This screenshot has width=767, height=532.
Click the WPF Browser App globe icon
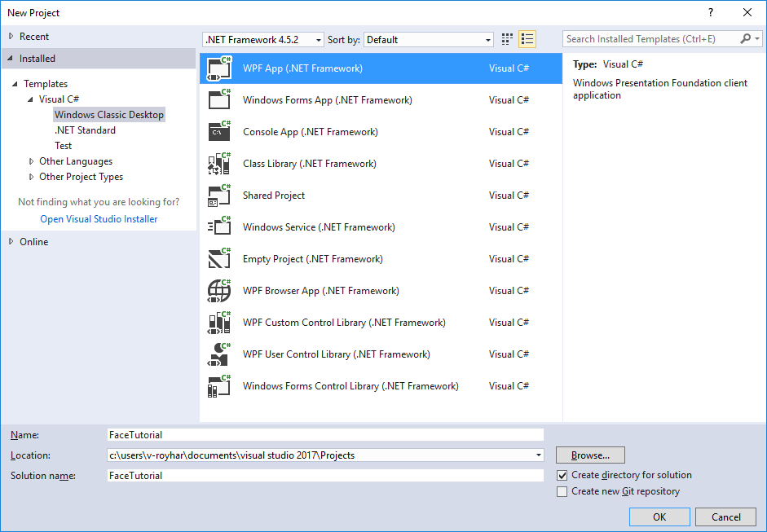click(x=219, y=291)
